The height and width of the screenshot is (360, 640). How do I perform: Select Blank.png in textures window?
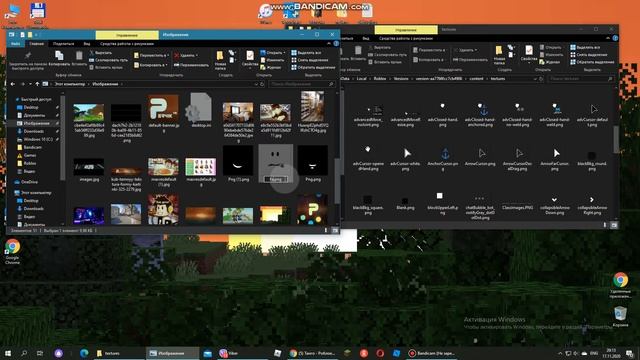click(405, 203)
